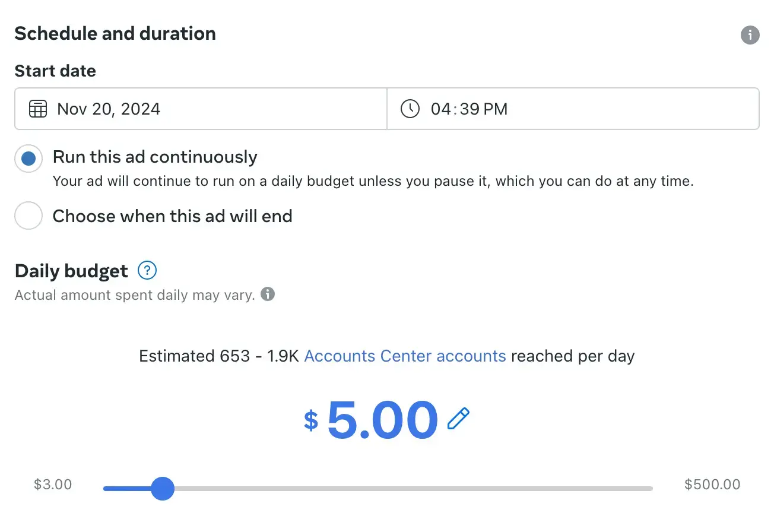Click info icon beside 'may vary' text
Screen dimensions: 774x532
click(268, 294)
